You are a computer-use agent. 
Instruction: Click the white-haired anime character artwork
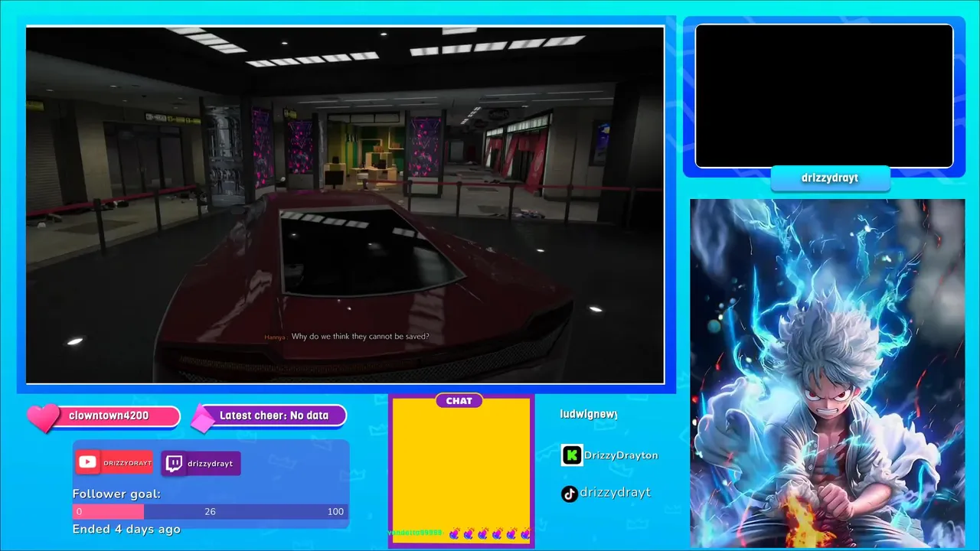coord(827,373)
